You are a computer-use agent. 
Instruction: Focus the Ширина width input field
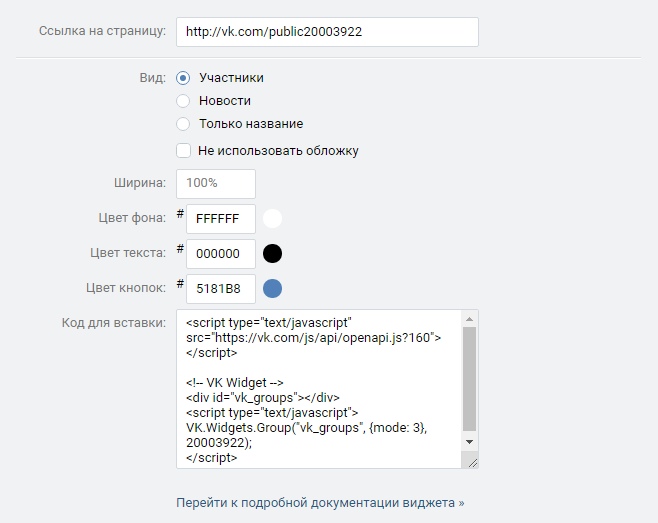[216, 183]
